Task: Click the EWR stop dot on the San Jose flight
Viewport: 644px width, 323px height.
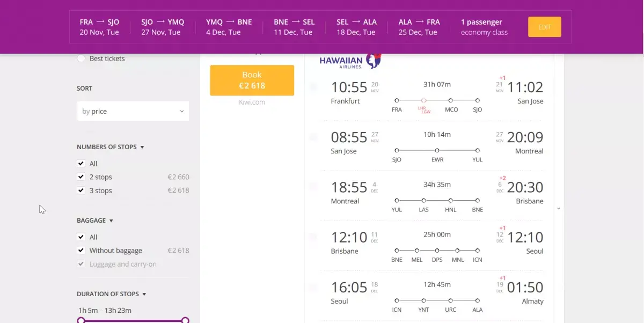Action: (437, 150)
